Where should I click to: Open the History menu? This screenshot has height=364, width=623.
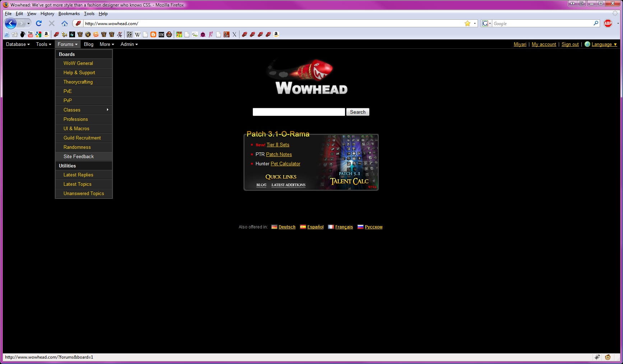pos(47,14)
